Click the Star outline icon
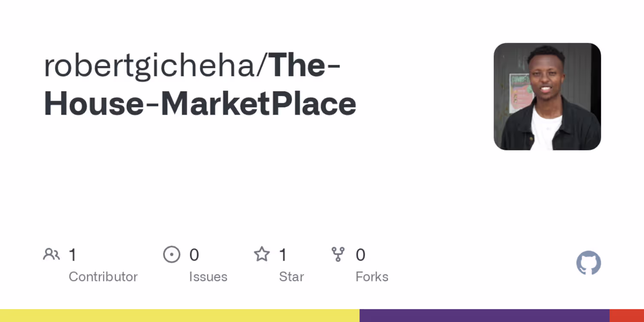The width and height of the screenshot is (644, 322). [x=261, y=255]
